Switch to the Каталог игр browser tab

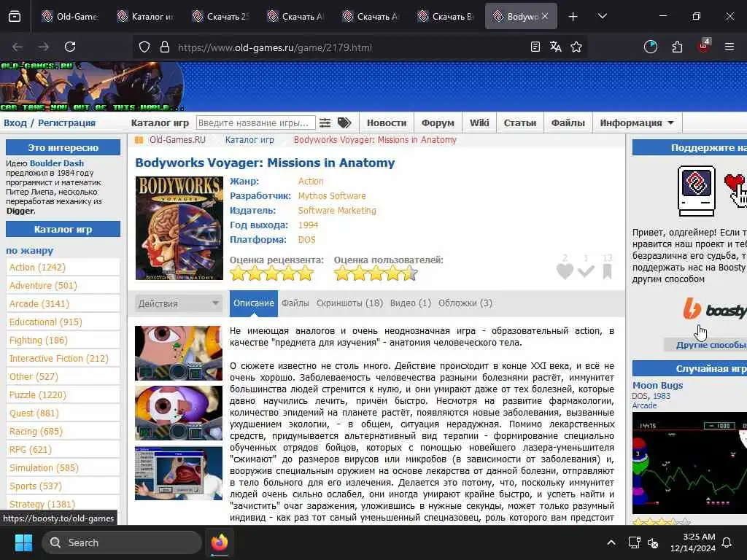[146, 17]
